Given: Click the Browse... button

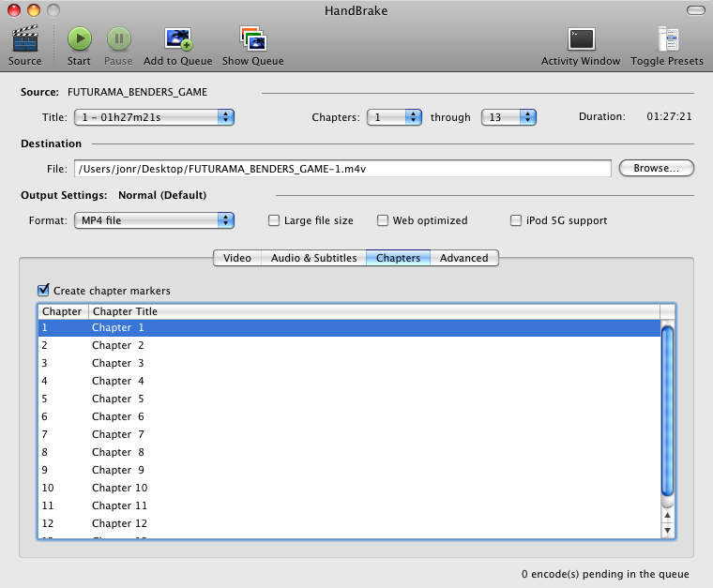Looking at the screenshot, I should click(656, 168).
